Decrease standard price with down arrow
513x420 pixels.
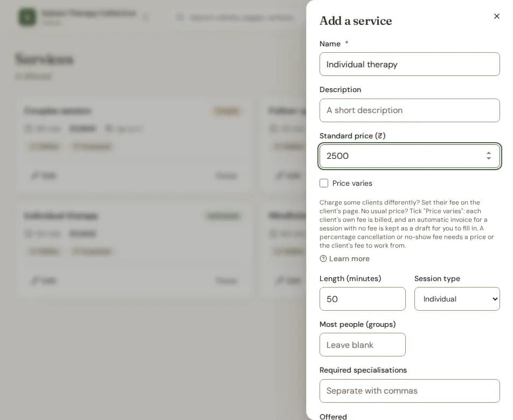[x=488, y=158]
